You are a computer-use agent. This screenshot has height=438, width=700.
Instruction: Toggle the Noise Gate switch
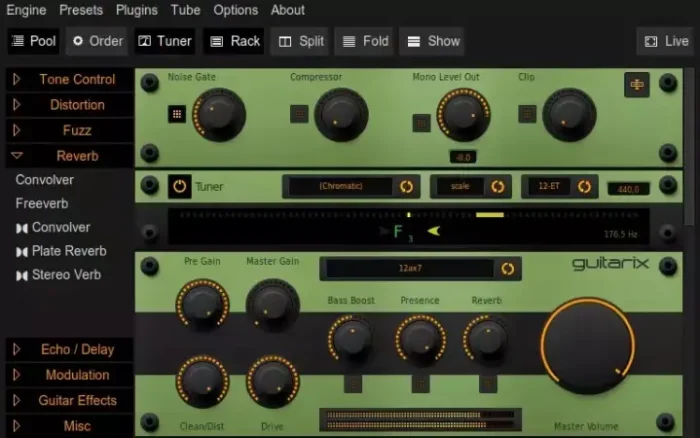177,114
